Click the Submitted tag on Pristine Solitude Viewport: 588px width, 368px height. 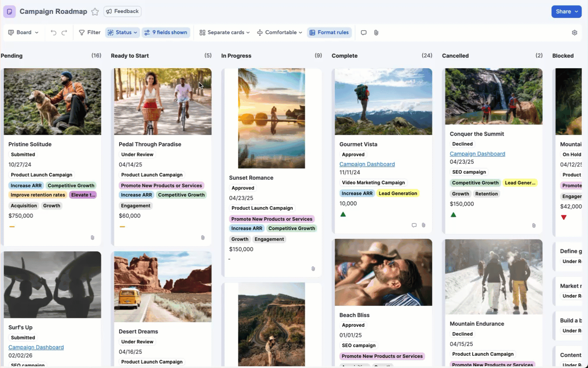pos(23,155)
